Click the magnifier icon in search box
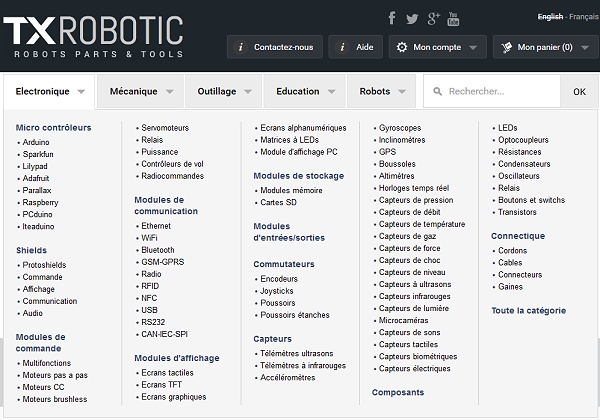Image resolution: width=600 pixels, height=420 pixels. pyautogui.click(x=437, y=91)
